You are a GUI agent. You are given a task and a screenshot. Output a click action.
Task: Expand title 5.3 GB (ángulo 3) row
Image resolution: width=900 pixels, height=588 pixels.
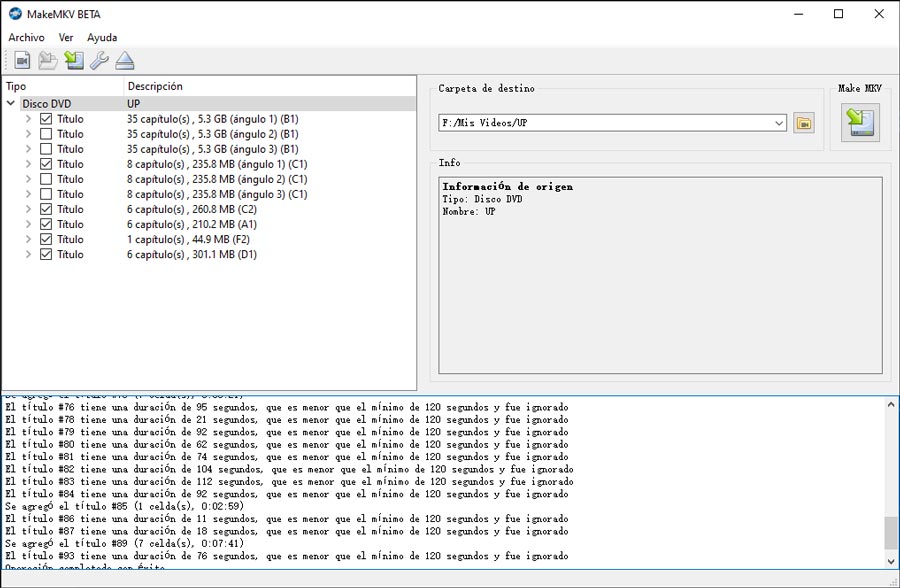(28, 149)
